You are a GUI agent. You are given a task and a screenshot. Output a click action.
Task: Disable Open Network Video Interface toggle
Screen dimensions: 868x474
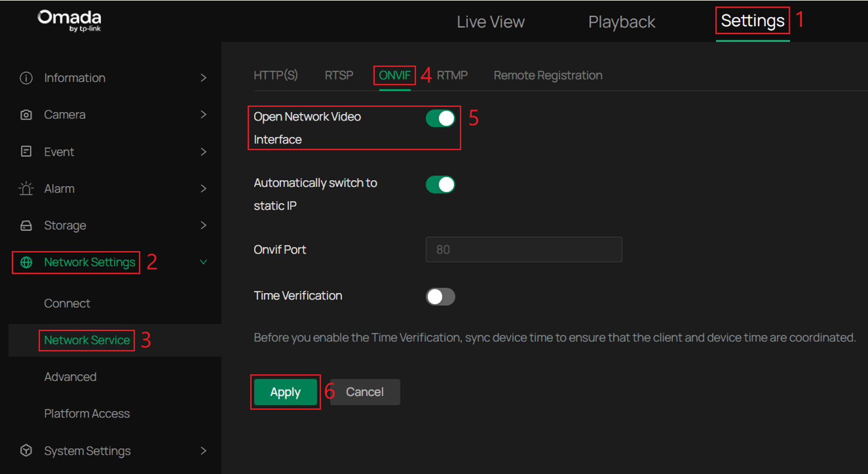(x=440, y=118)
